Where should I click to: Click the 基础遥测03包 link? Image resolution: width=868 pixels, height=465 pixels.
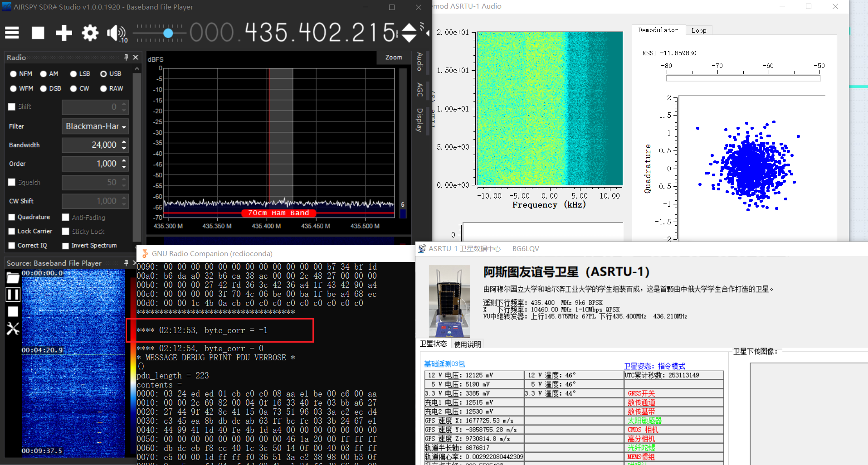click(444, 364)
